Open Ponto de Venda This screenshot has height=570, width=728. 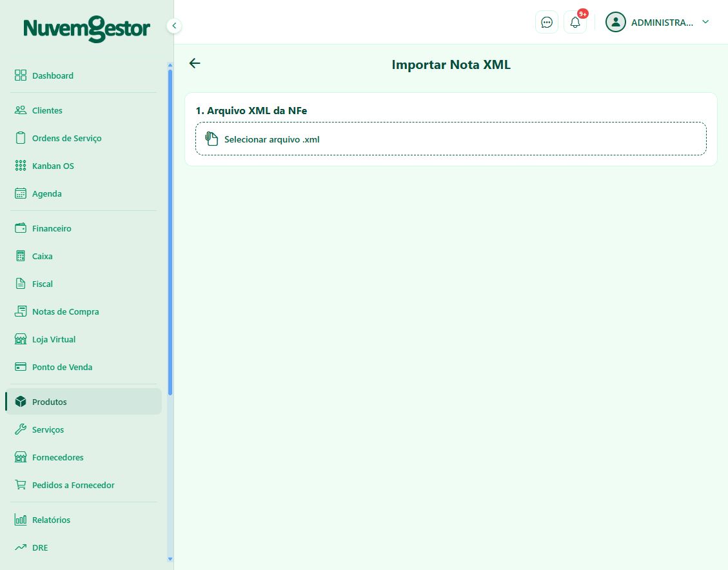coord(84,367)
